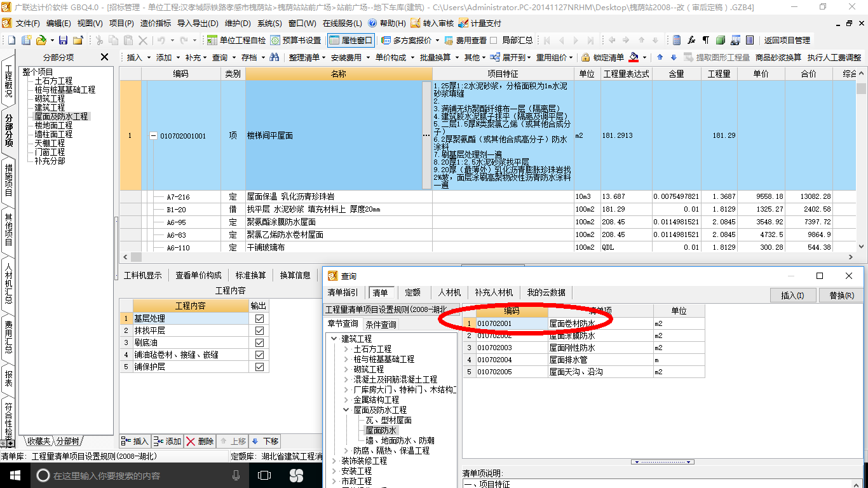This screenshot has height=488, width=868.
Task: Click 商品砂浆换算 button
Action: pos(778,57)
